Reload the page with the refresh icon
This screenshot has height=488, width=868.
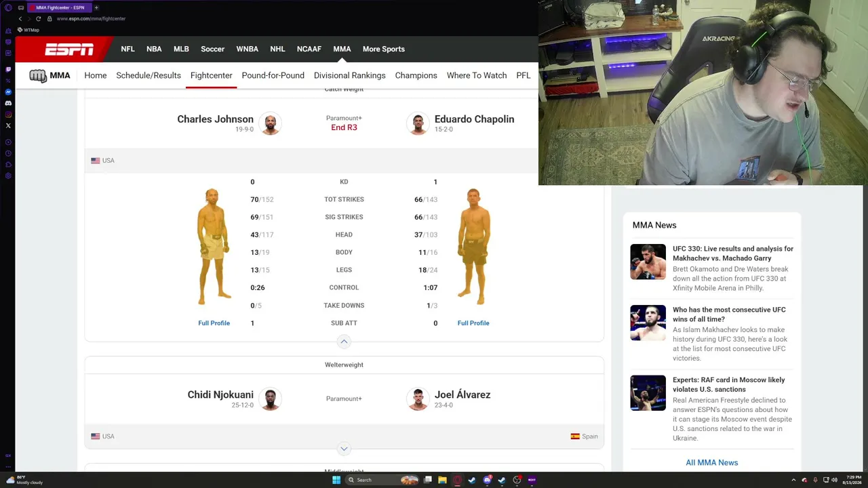pyautogui.click(x=39, y=19)
